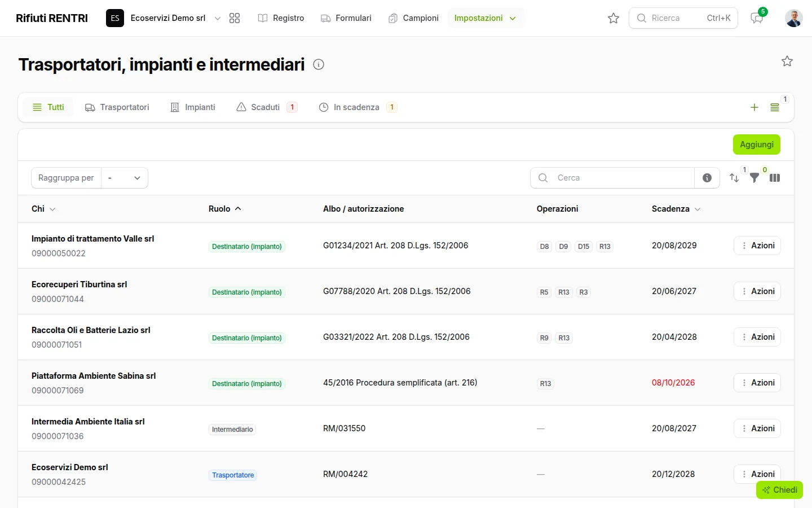Open the filter funnel icon
Viewport: 812px width, 508px height.
click(754, 178)
